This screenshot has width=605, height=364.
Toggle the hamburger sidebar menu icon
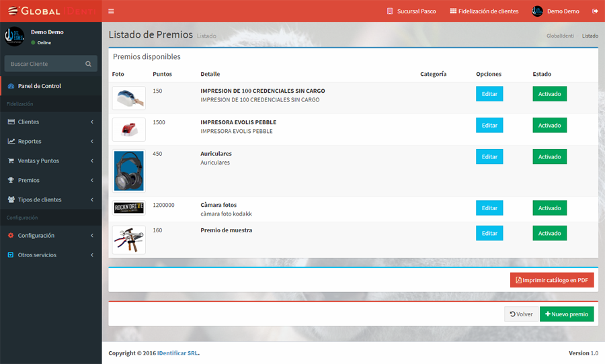click(x=111, y=11)
